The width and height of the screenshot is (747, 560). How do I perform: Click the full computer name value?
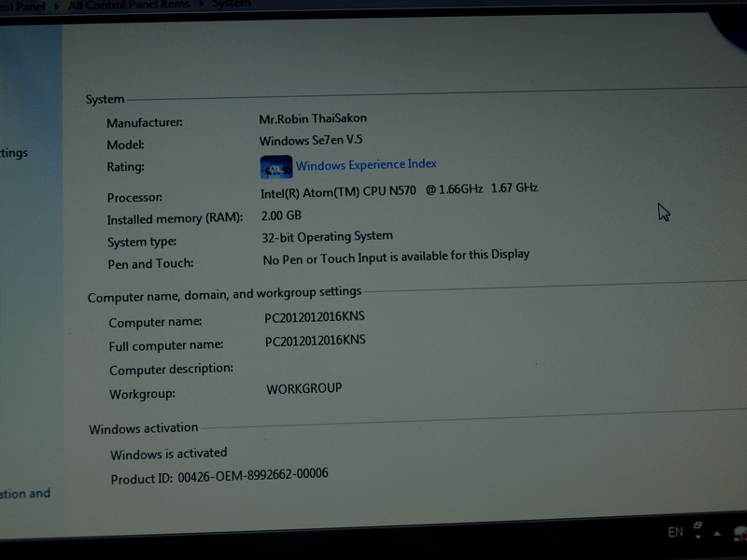pyautogui.click(x=316, y=342)
